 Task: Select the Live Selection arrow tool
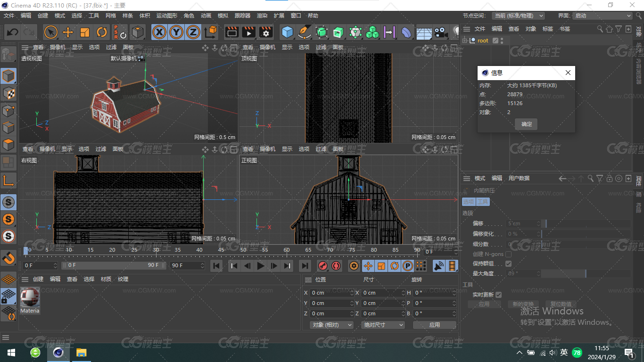click(x=51, y=32)
